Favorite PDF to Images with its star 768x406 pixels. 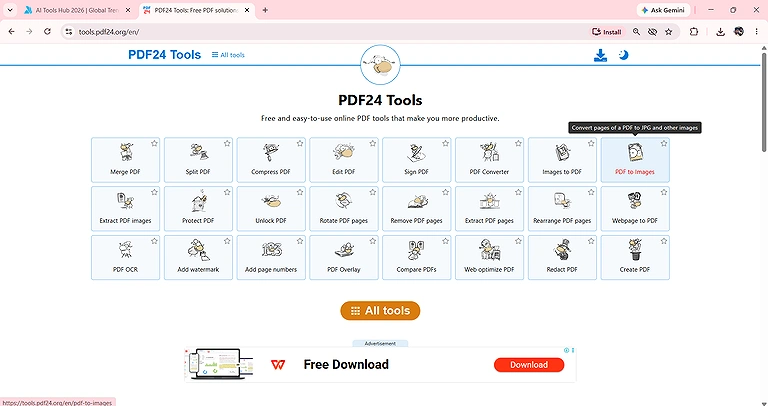664,143
